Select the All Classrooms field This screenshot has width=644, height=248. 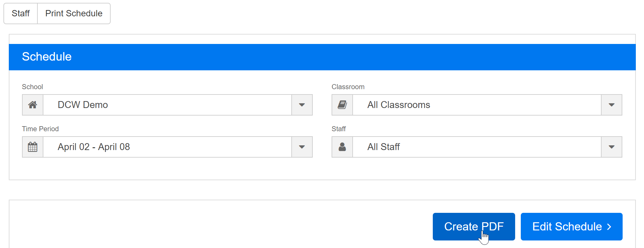[x=477, y=105]
